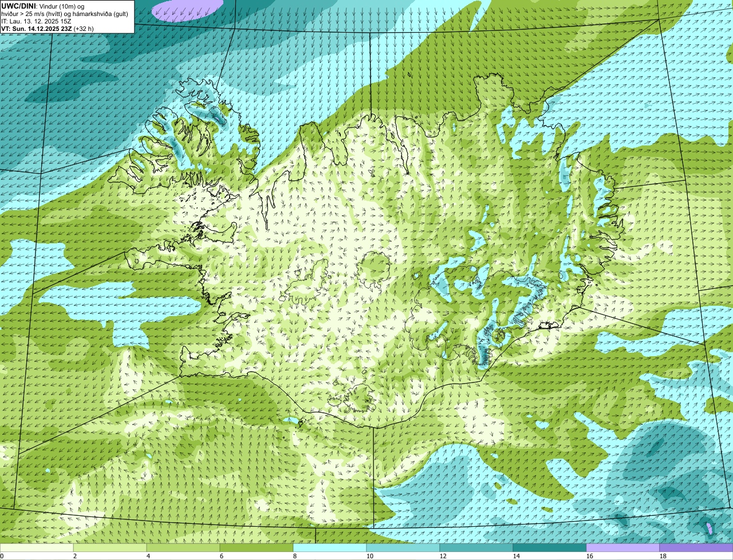Click the legend scale label '10'
The width and height of the screenshot is (733, 560).
coord(370,556)
